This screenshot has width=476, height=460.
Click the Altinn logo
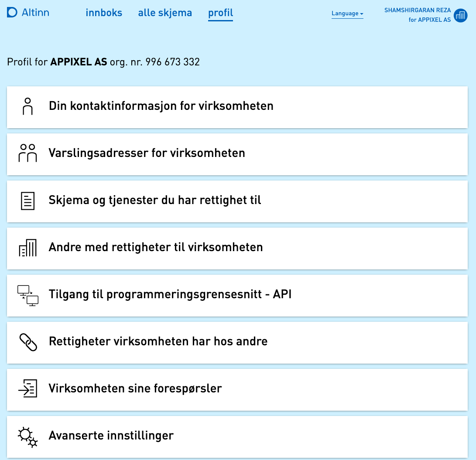pos(28,13)
